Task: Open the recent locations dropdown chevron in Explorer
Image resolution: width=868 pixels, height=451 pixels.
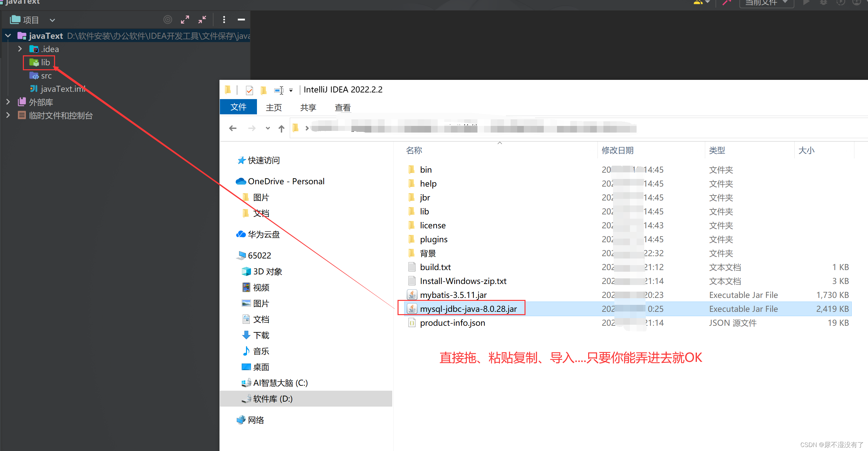Action: pyautogui.click(x=268, y=128)
